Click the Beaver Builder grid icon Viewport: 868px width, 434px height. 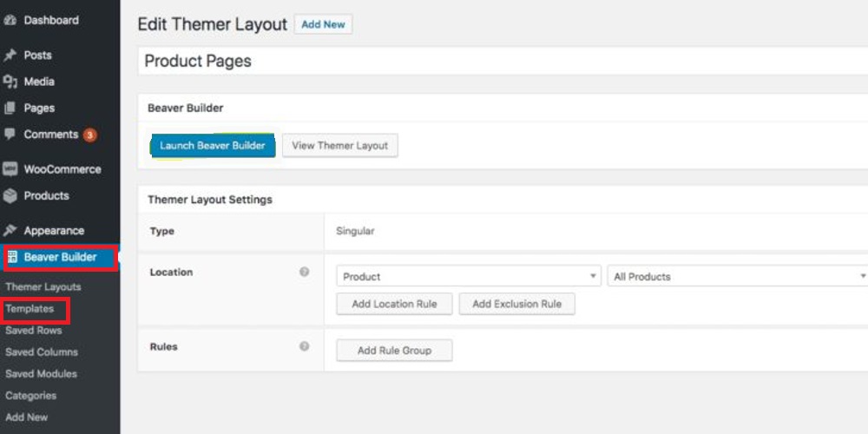point(12,257)
